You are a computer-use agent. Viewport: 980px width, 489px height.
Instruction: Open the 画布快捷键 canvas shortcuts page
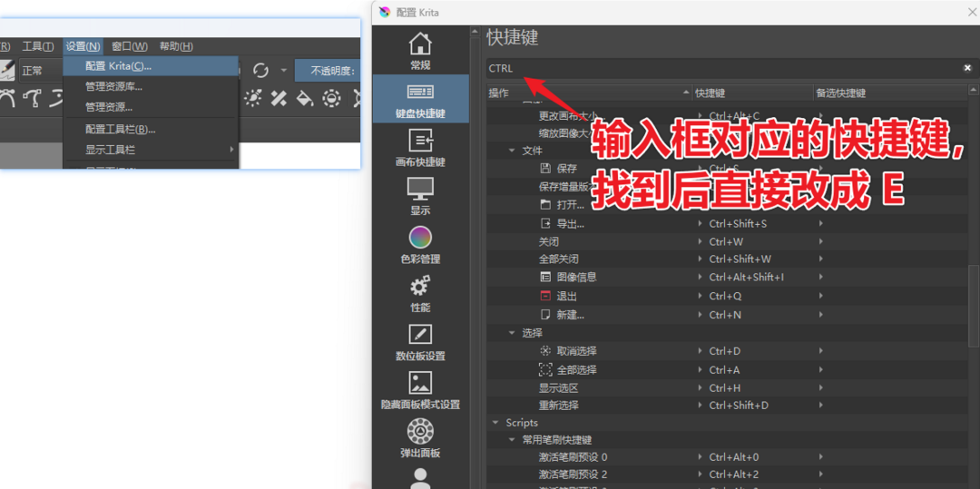coord(420,147)
